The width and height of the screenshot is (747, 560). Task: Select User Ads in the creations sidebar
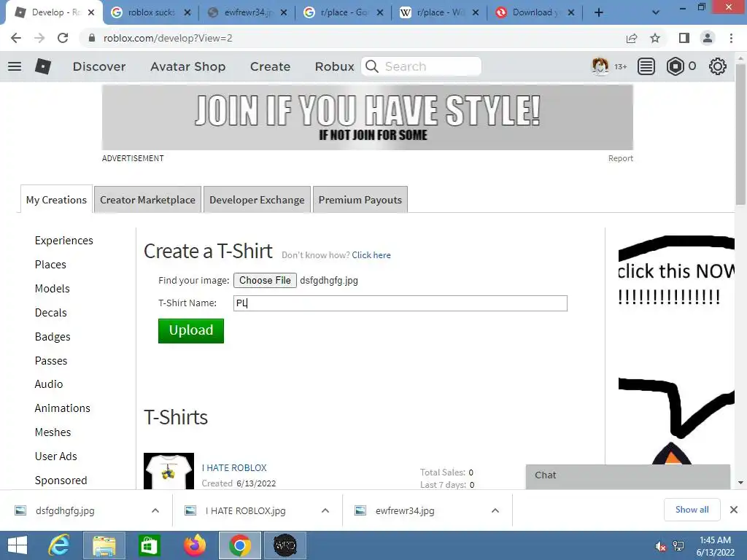tap(55, 456)
